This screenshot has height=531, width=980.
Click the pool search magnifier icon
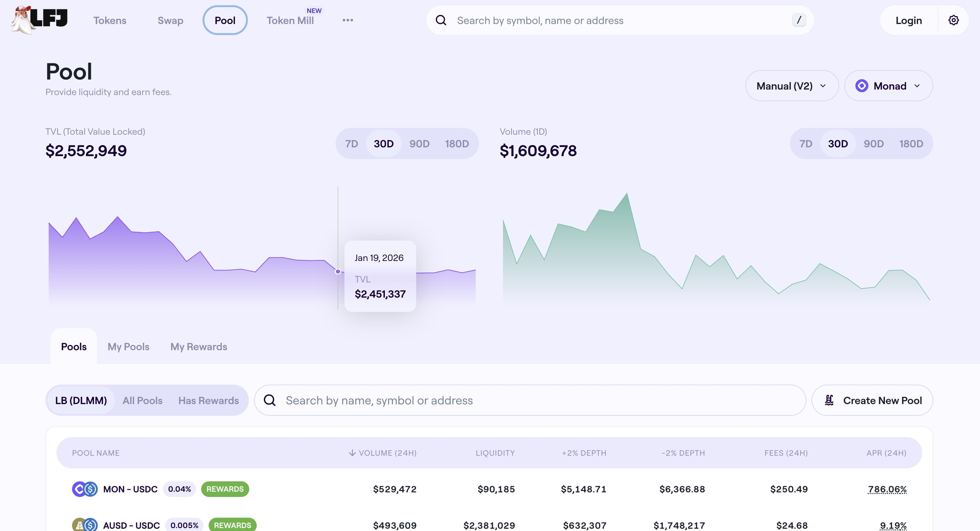(x=270, y=401)
